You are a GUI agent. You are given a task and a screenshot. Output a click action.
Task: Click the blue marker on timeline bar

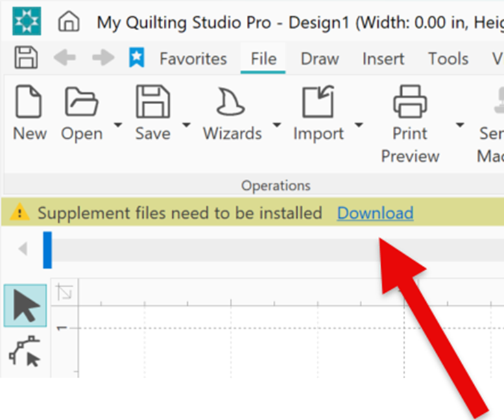coord(47,249)
